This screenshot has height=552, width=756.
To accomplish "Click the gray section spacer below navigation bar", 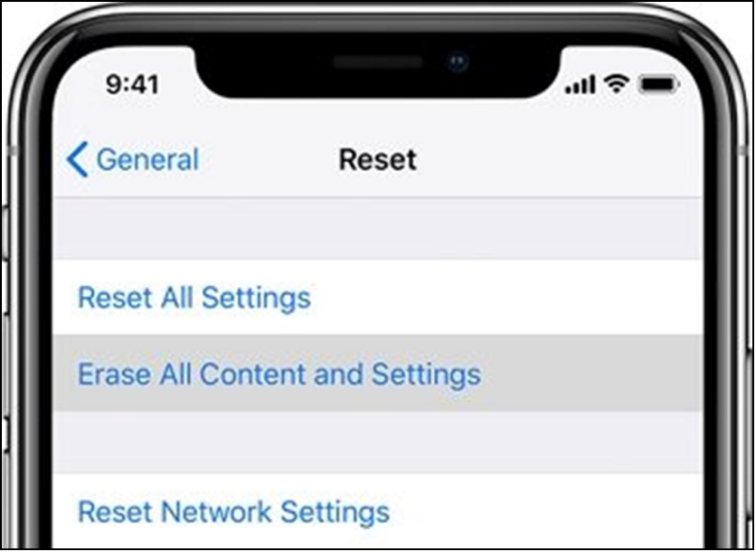I will click(x=377, y=229).
